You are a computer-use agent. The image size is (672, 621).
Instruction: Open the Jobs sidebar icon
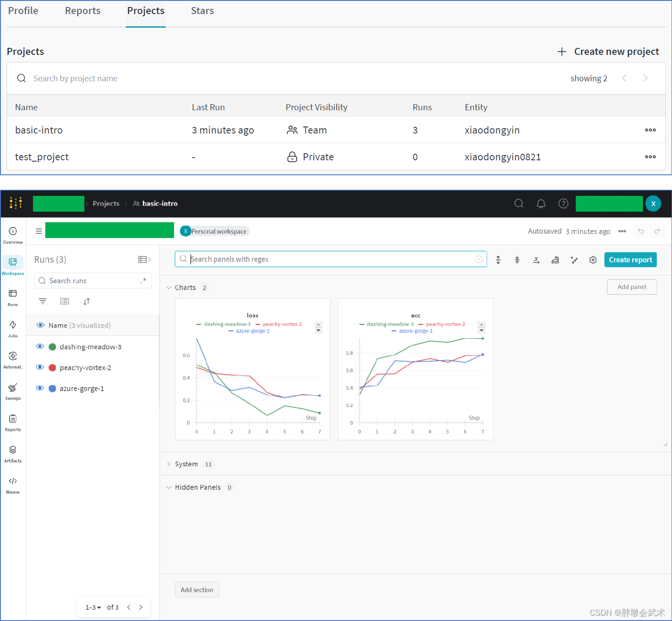click(13, 329)
